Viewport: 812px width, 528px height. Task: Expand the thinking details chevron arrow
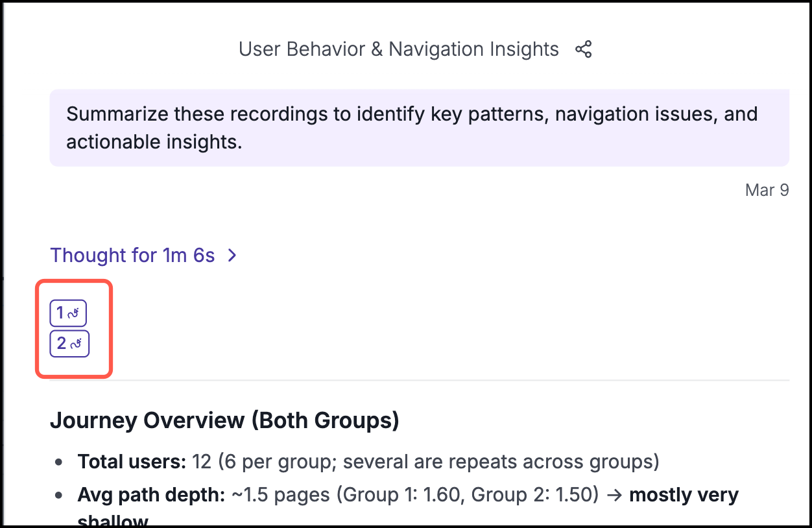click(232, 256)
